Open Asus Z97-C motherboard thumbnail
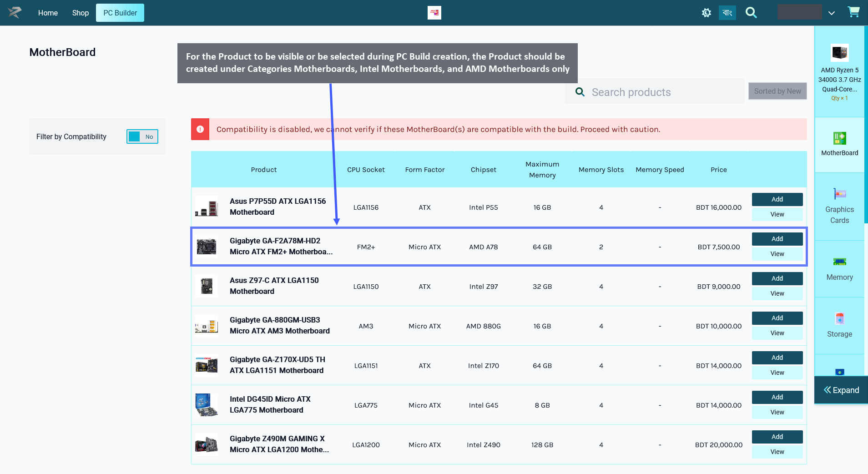The height and width of the screenshot is (474, 868). click(207, 286)
